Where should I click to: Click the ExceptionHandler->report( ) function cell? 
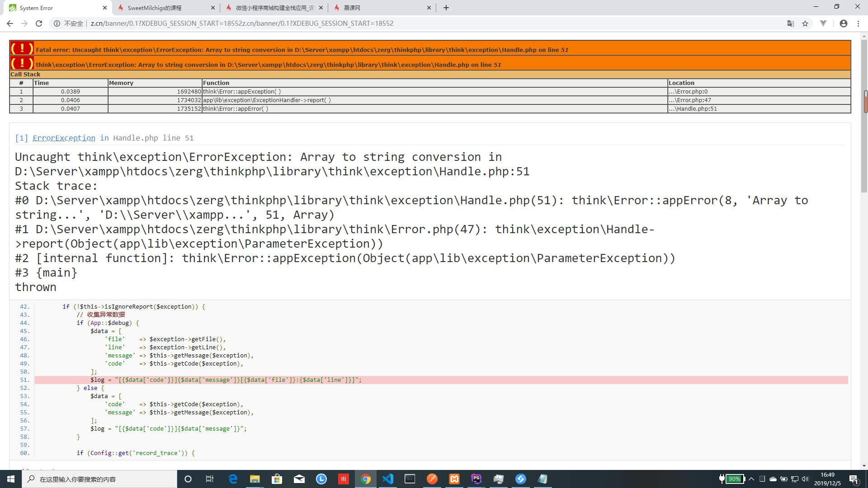click(434, 100)
